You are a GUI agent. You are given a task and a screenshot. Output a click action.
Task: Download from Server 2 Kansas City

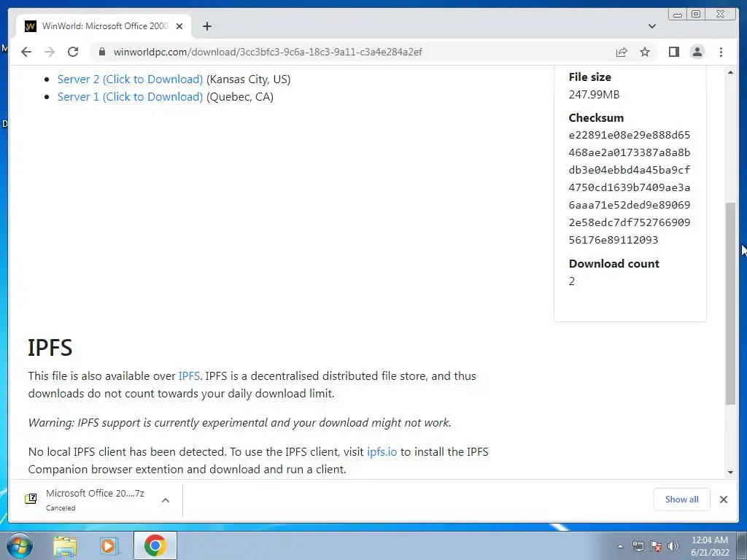pos(130,79)
